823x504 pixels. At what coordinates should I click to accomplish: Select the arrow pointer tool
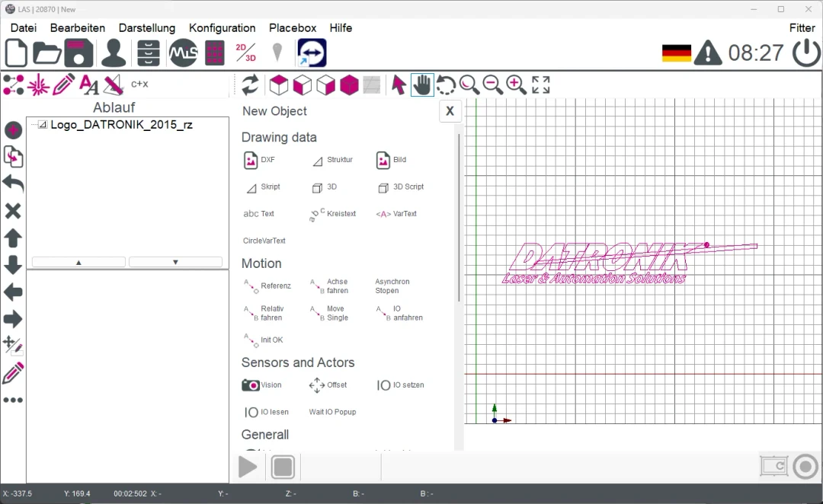399,85
